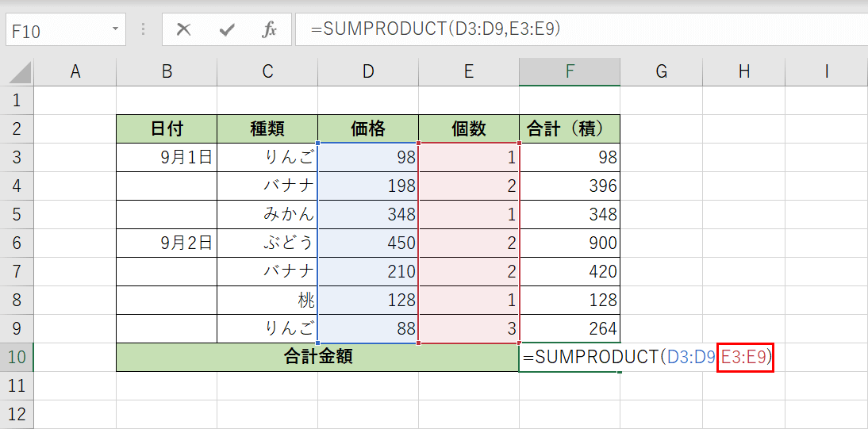Select the バナナ cell in row 7
This screenshot has height=429, width=868.
pos(267,272)
